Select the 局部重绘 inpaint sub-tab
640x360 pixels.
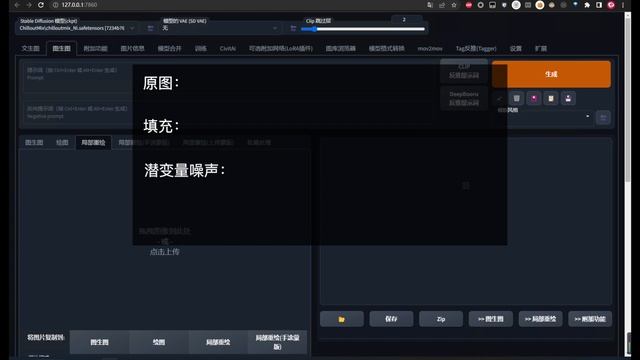pyautogui.click(x=93, y=142)
